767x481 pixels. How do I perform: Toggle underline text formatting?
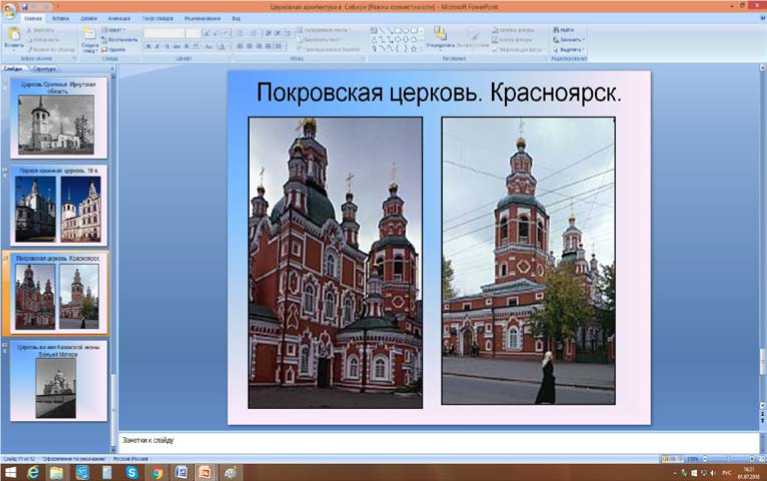(x=166, y=46)
